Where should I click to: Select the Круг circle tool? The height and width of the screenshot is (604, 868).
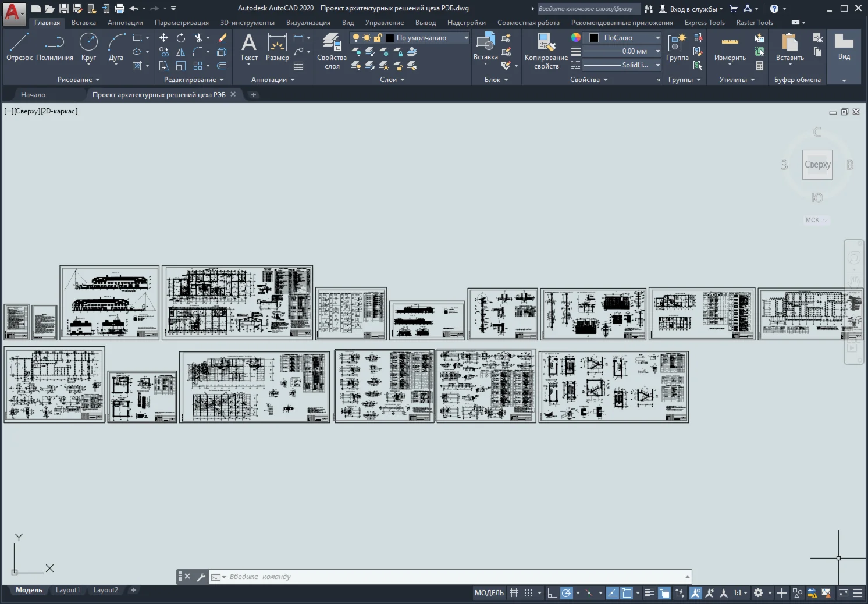click(x=88, y=47)
